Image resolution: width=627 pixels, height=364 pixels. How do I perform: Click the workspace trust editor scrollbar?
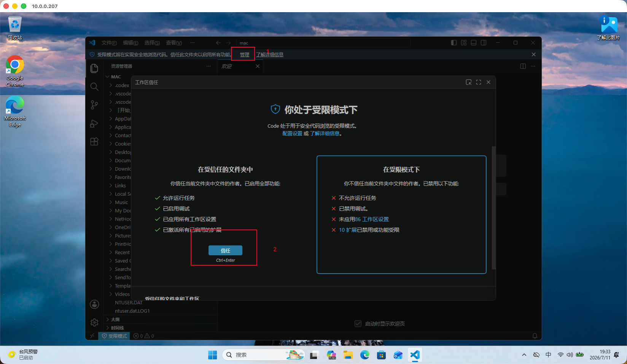(494, 208)
